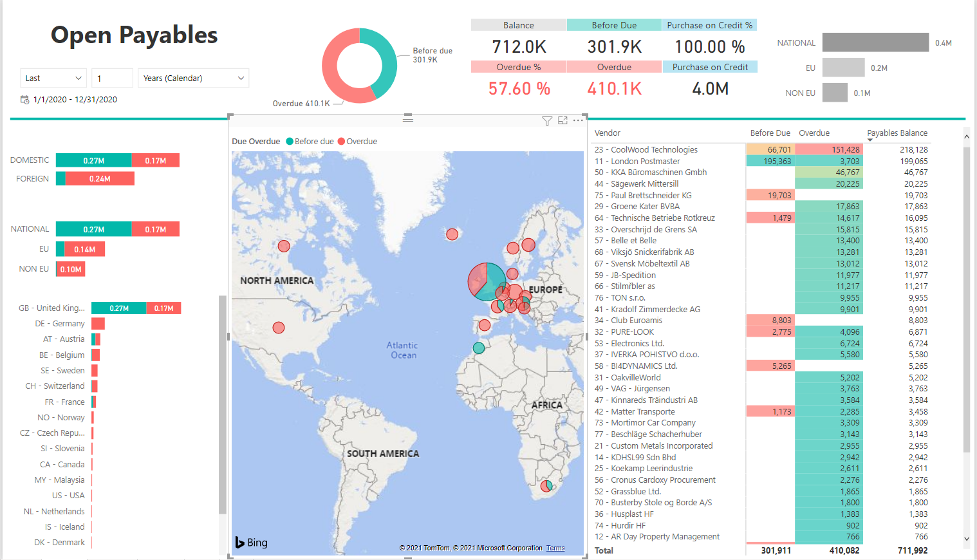Open the Terms link on the map
The height and width of the screenshot is (560, 977).
(x=555, y=548)
